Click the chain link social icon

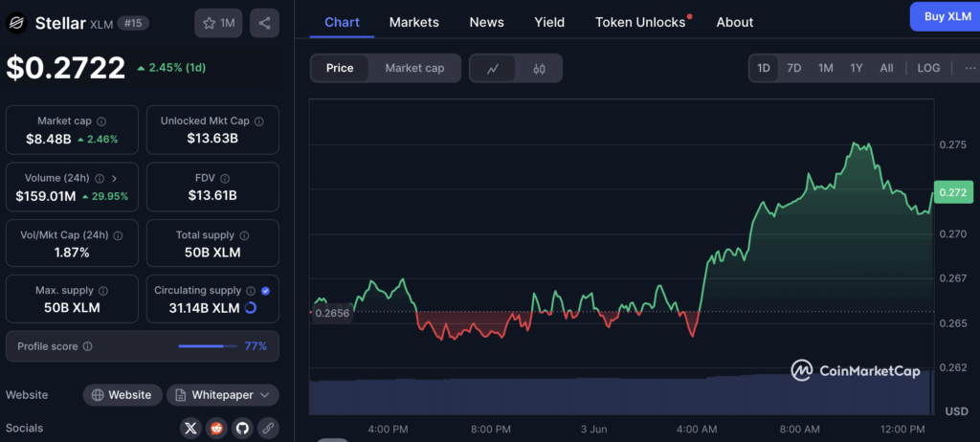click(x=268, y=429)
